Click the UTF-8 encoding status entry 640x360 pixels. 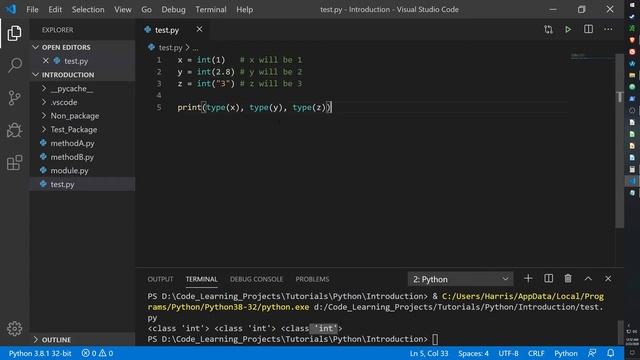508,353
